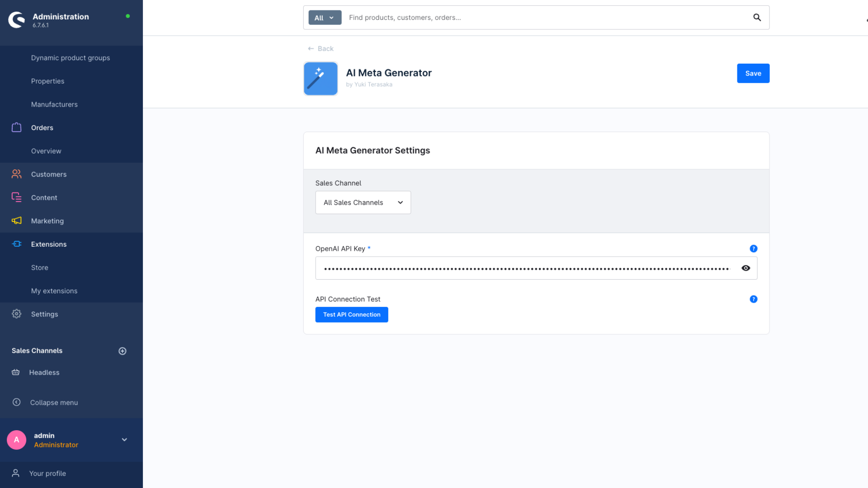Image resolution: width=868 pixels, height=488 pixels.
Task: Go to Orders Overview menu item
Action: point(46,151)
